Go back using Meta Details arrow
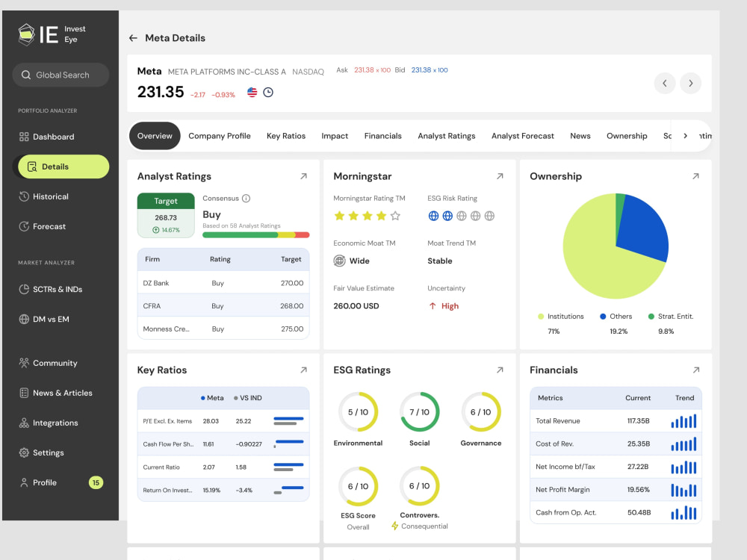This screenshot has height=560, width=747. tap(133, 38)
